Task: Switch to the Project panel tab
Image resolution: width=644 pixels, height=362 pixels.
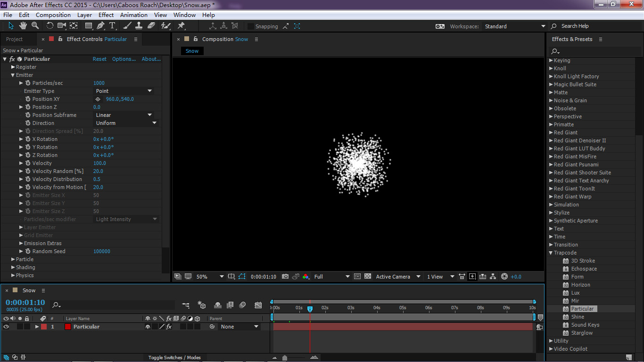Action: pyautogui.click(x=14, y=39)
